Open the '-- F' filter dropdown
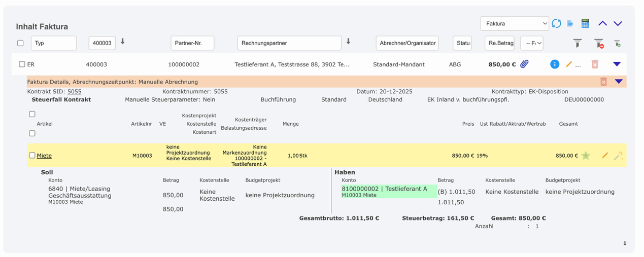 pyautogui.click(x=532, y=43)
